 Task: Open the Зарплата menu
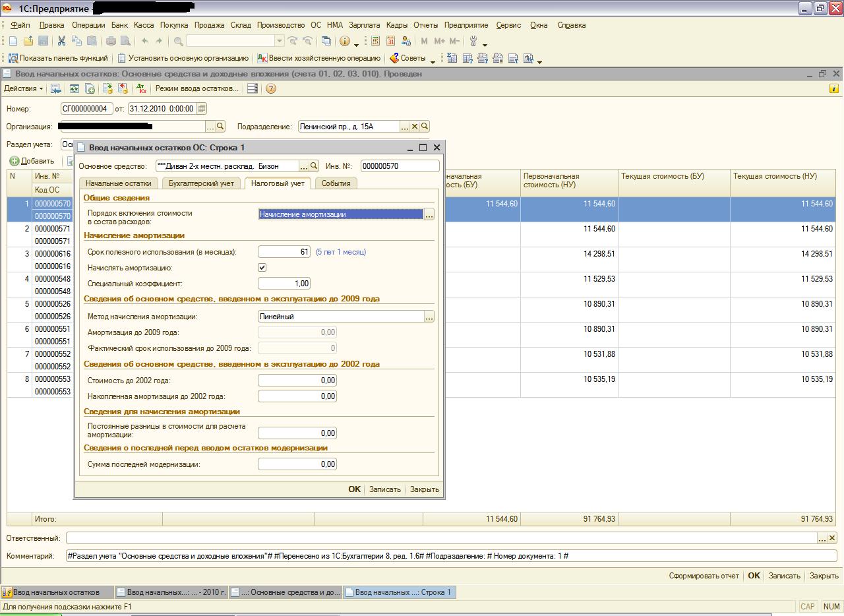[x=365, y=25]
